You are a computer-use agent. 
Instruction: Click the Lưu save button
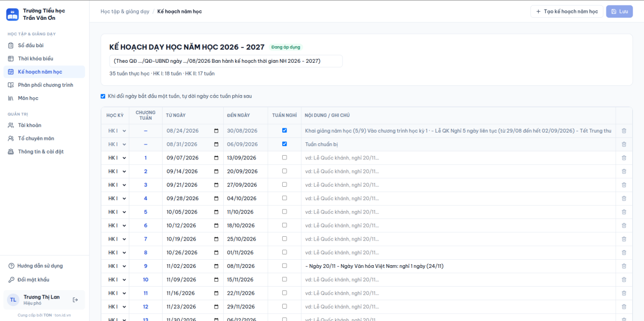[x=619, y=11]
